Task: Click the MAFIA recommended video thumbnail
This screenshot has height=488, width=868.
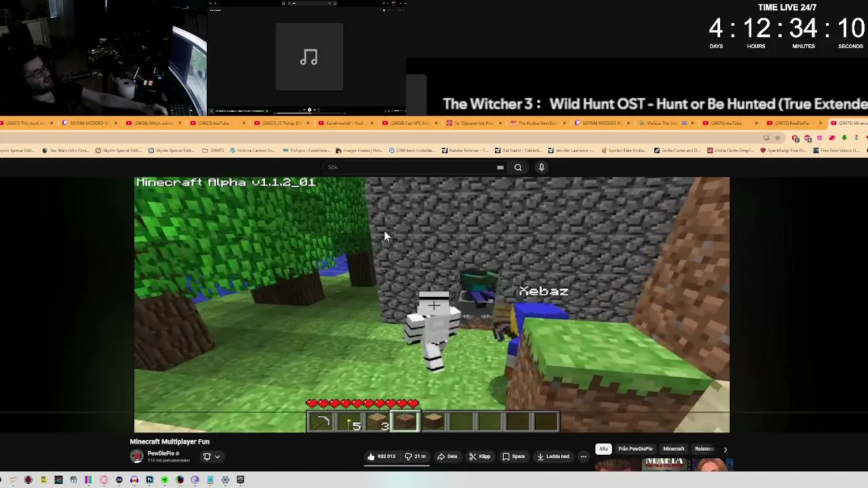Action: [x=665, y=465]
